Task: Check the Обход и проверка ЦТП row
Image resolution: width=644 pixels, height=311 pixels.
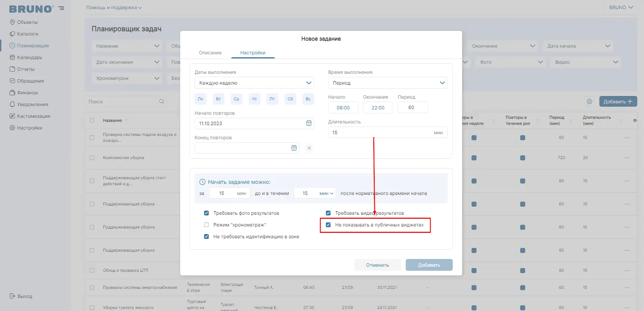Action: pos(92,270)
